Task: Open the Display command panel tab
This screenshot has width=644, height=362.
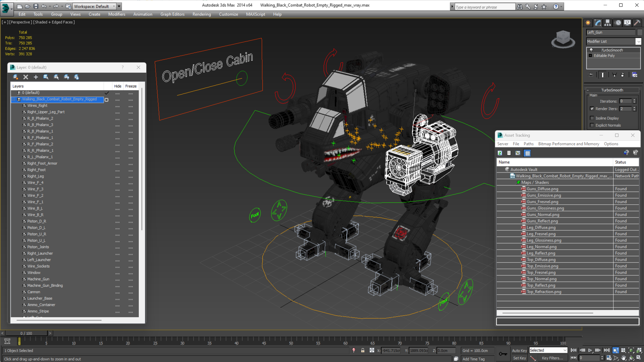Action: click(x=627, y=23)
